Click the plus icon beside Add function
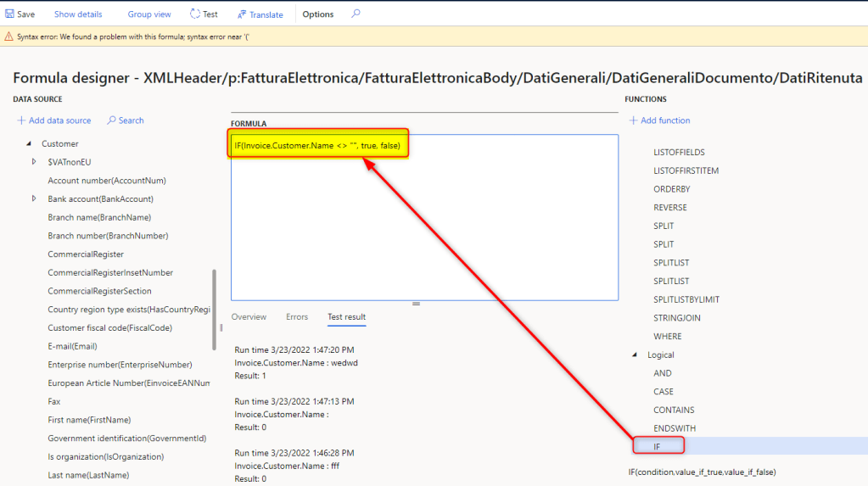The height and width of the screenshot is (486, 868). [633, 120]
